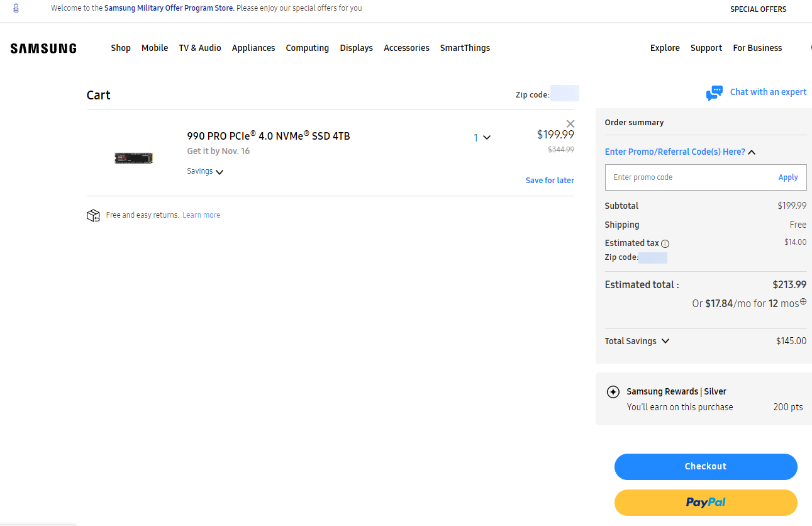Click the 200 pts rewards value

pyautogui.click(x=788, y=407)
